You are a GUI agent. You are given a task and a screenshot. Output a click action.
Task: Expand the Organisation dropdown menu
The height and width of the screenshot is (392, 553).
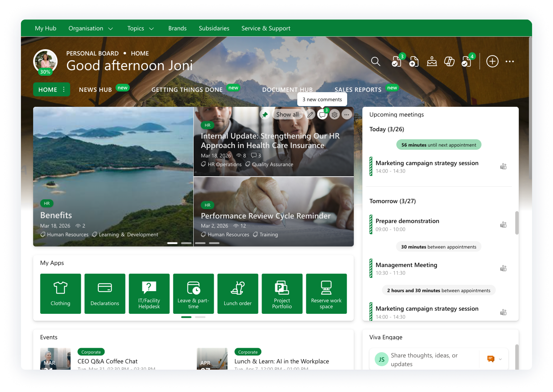[x=91, y=28]
